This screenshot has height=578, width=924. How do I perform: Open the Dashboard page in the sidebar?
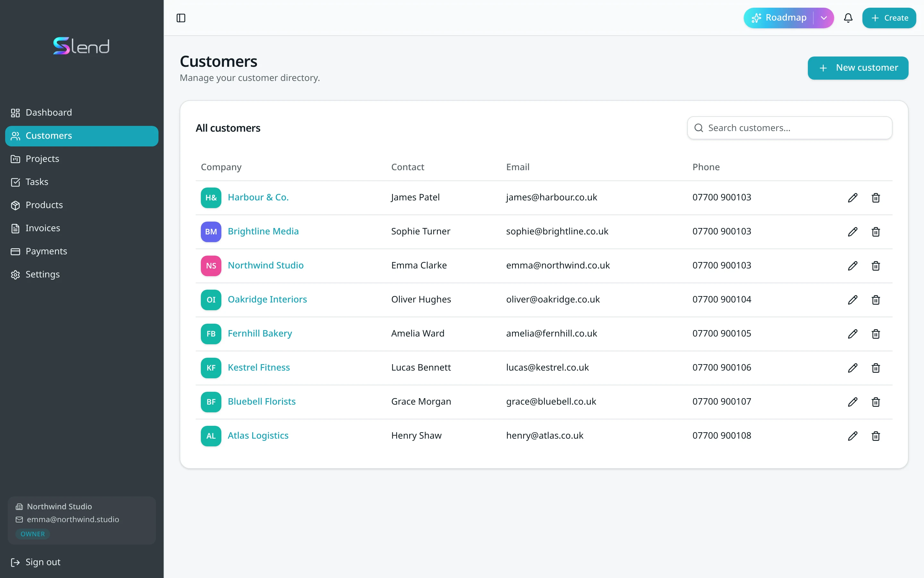coord(82,113)
